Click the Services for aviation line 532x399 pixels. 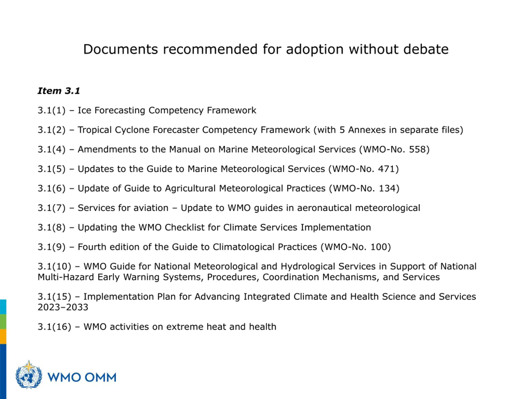228,208
